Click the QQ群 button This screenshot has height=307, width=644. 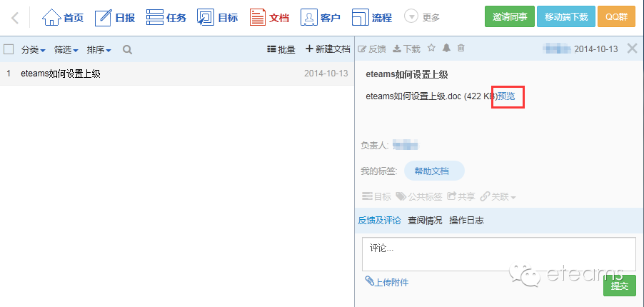click(x=616, y=17)
